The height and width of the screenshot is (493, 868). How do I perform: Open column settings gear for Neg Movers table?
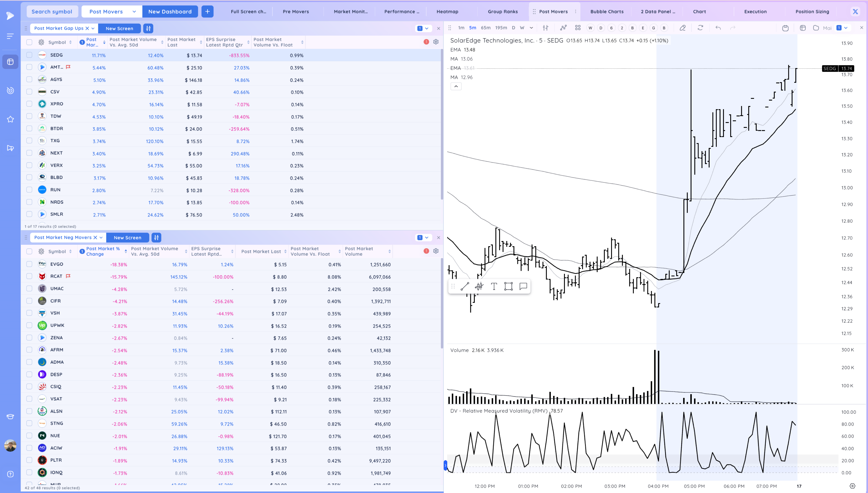436,251
